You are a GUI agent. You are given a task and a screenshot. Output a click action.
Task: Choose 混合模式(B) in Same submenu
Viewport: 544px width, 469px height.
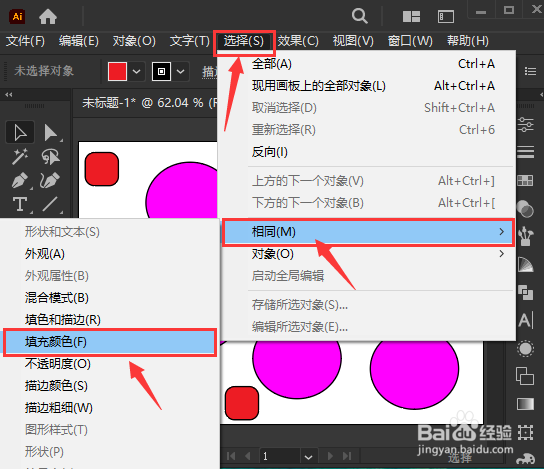coord(110,298)
